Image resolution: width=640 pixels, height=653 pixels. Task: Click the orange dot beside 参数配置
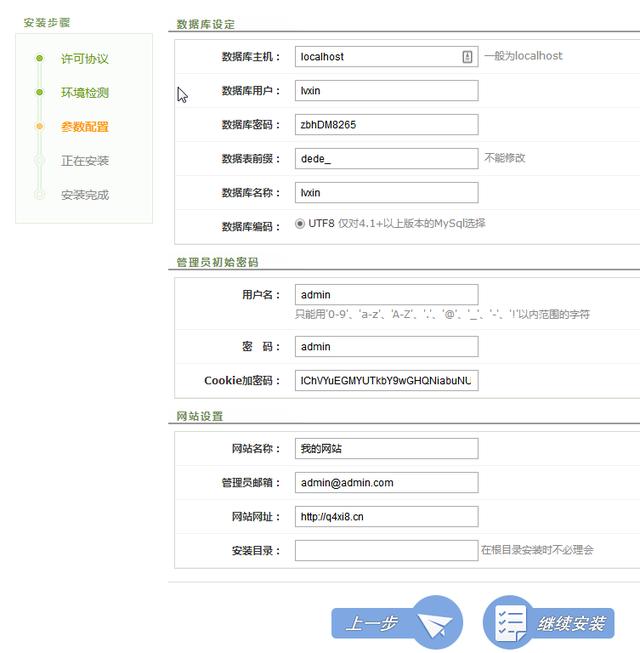click(39, 127)
